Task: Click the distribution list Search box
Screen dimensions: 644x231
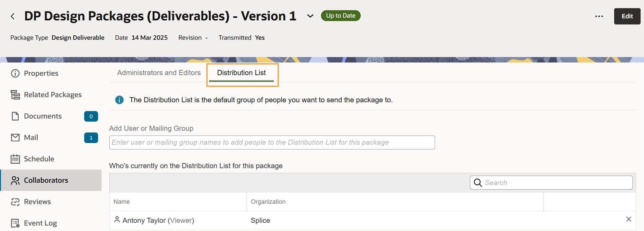Action: (556, 183)
